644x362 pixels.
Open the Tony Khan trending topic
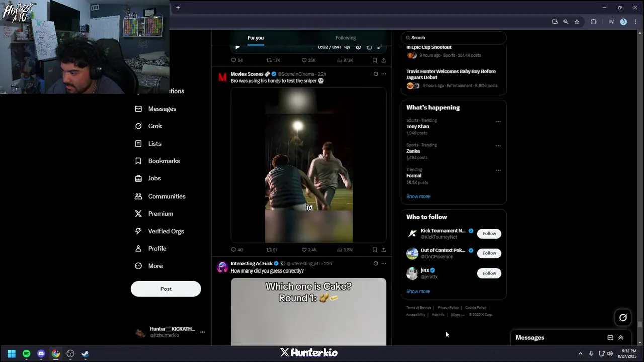pos(418,127)
